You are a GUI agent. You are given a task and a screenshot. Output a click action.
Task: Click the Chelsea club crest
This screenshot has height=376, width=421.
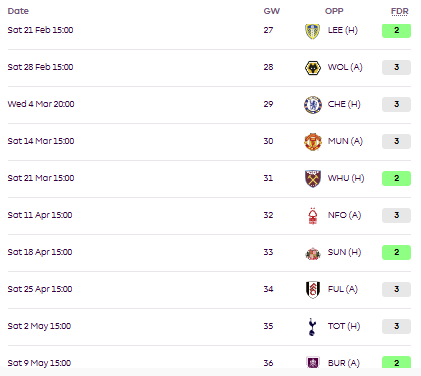pyautogui.click(x=313, y=105)
